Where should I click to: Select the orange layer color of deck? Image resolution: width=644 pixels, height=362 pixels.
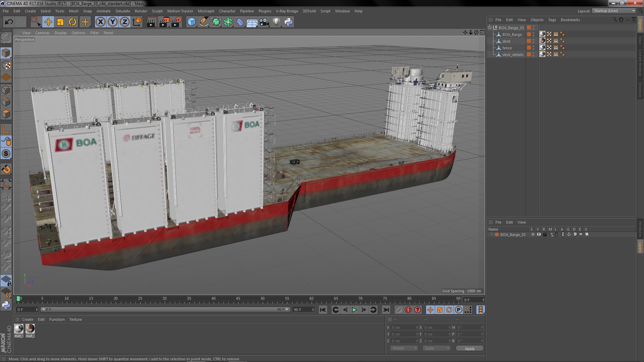pos(529,41)
